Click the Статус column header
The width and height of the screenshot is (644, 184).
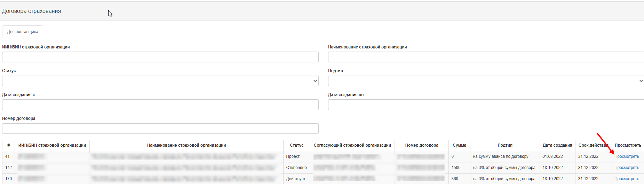coord(296,145)
